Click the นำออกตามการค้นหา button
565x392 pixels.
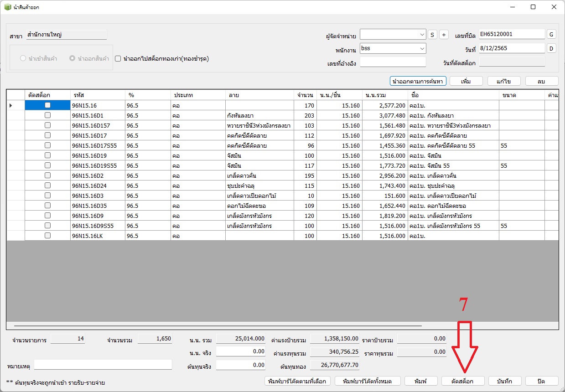pos(418,81)
